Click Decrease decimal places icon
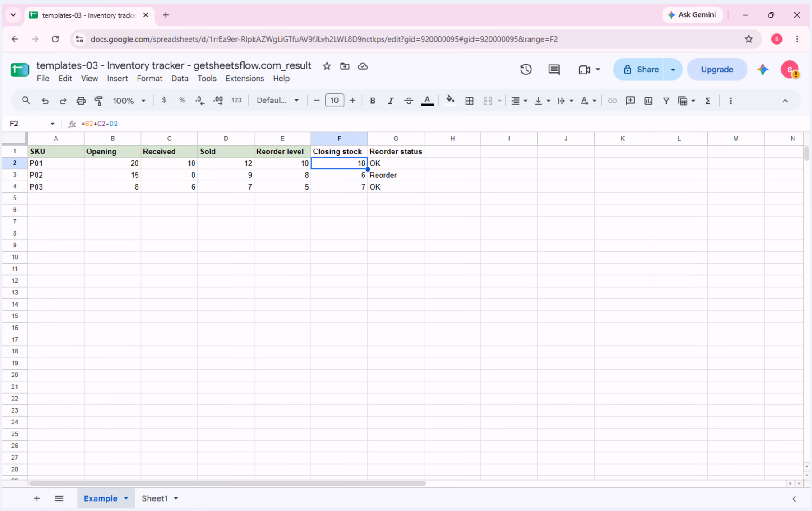812x511 pixels. pyautogui.click(x=200, y=101)
